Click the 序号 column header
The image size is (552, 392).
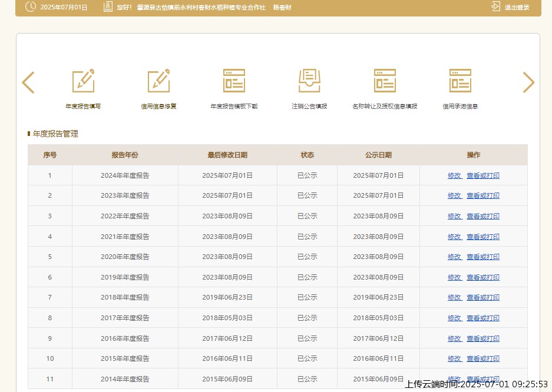point(50,155)
